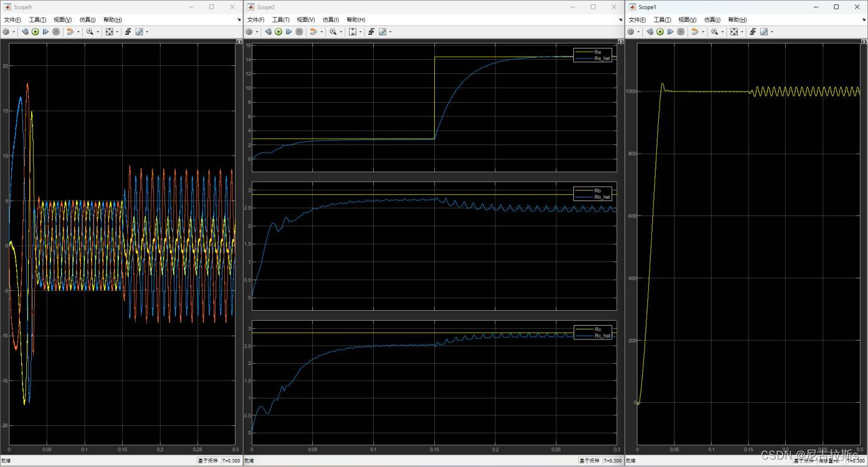Open triggers icon in Scope2 toolbar

371,32
